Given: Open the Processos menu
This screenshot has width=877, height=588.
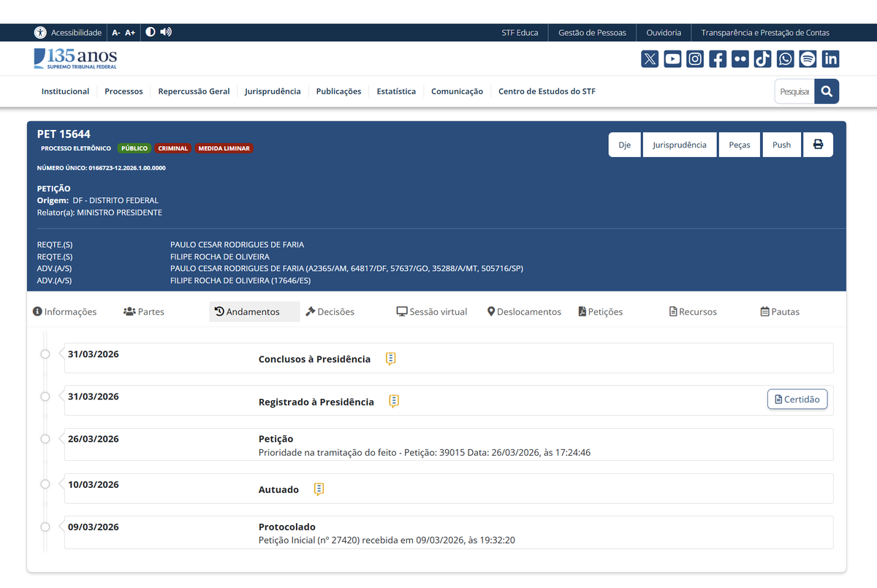Looking at the screenshot, I should (x=124, y=91).
